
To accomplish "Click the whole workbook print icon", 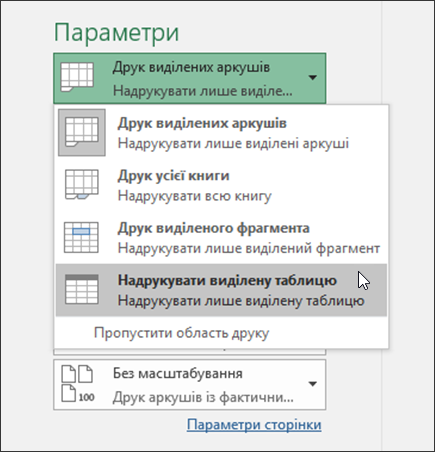I will pos(82,184).
